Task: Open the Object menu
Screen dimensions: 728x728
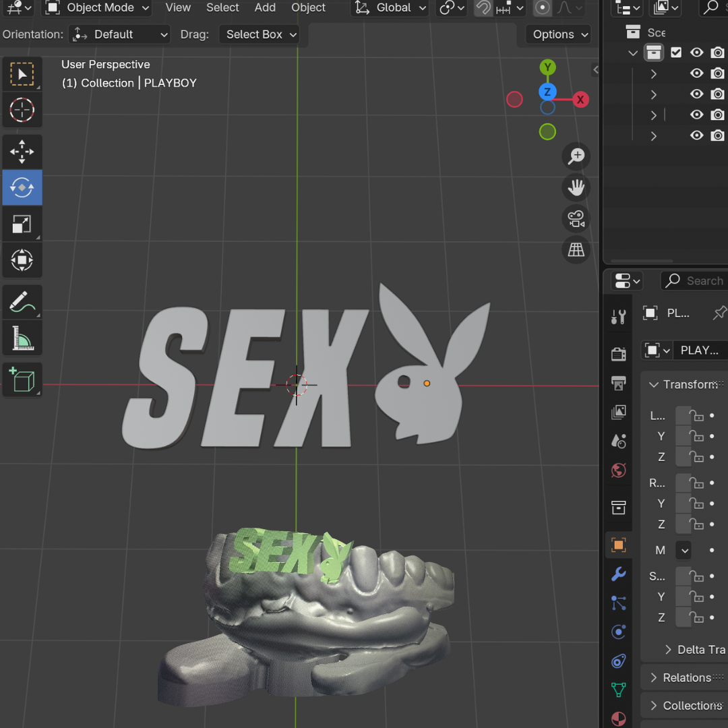Action: (x=308, y=8)
